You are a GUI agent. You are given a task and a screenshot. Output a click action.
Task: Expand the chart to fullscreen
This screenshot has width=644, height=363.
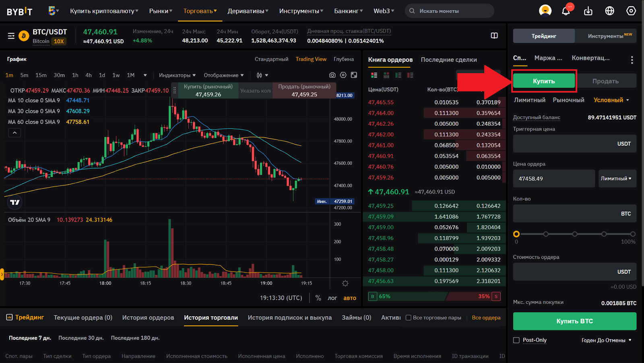pos(354,75)
